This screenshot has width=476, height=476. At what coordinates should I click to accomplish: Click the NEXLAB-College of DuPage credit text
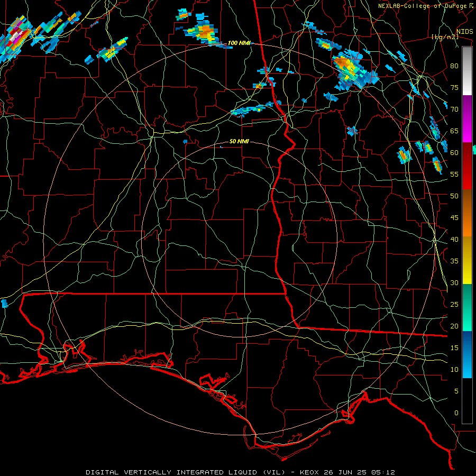pyautogui.click(x=425, y=6)
